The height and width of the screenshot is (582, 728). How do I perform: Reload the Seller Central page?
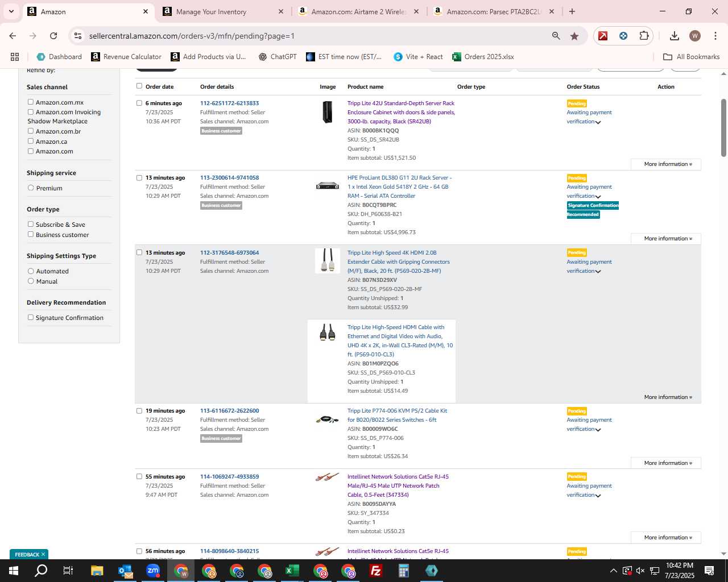53,36
